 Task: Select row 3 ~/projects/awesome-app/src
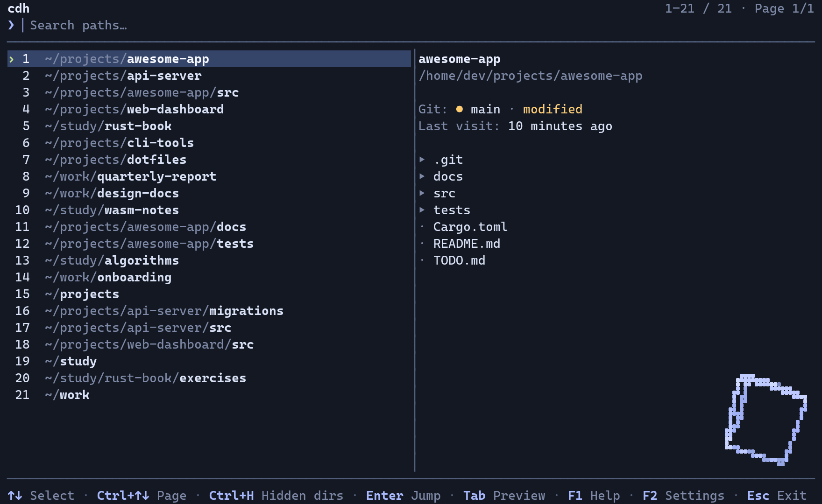(x=209, y=92)
